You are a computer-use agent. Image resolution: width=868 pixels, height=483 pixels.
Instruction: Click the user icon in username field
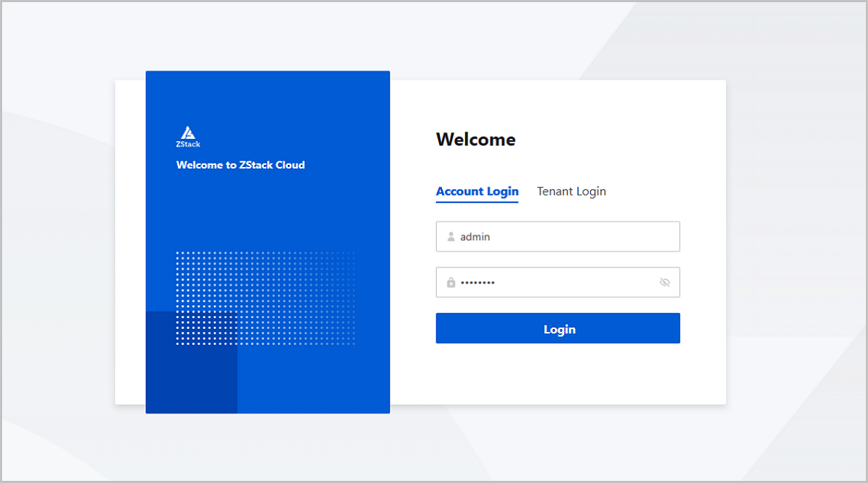[x=451, y=236]
